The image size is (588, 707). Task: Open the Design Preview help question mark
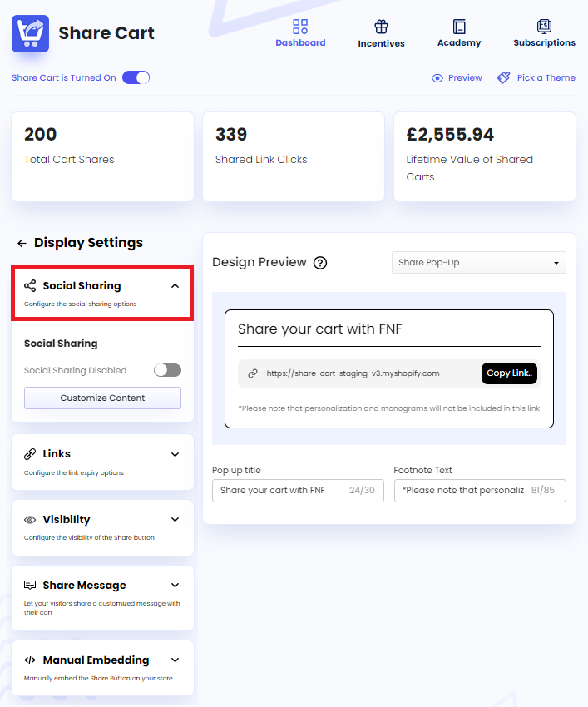(x=320, y=263)
